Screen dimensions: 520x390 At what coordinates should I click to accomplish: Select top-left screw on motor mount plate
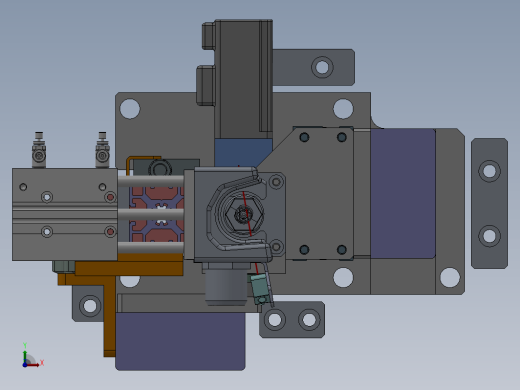coord(304,137)
